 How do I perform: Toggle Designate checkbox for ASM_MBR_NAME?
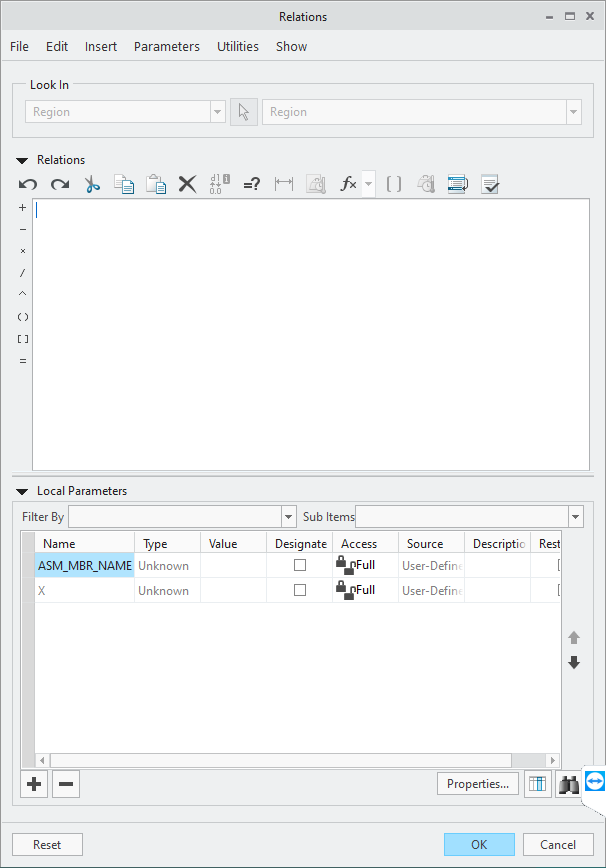pos(300,566)
